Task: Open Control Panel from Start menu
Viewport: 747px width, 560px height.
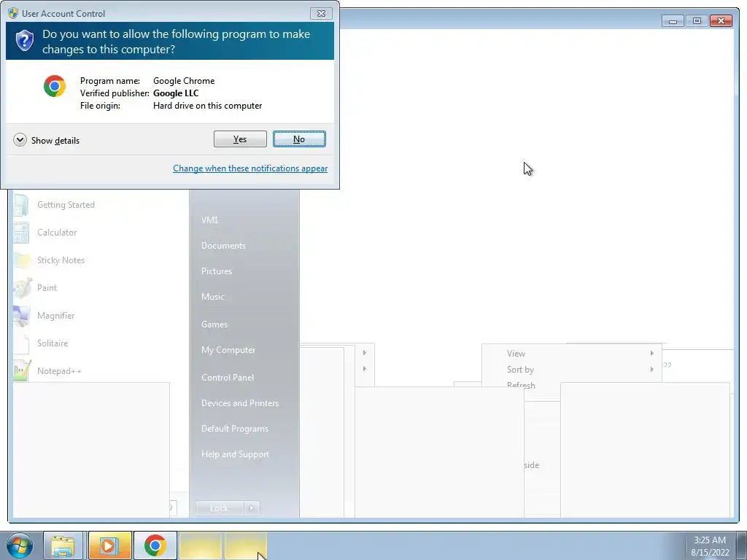Action: coord(228,378)
